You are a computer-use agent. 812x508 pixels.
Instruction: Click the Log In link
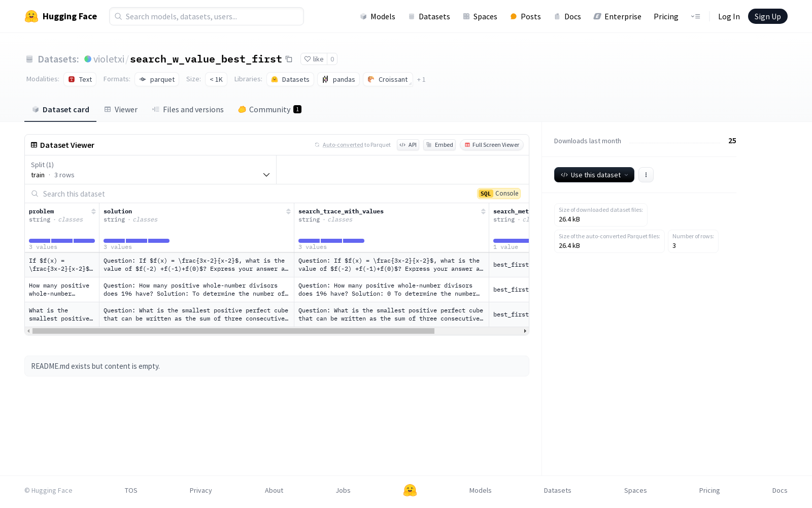(x=729, y=16)
